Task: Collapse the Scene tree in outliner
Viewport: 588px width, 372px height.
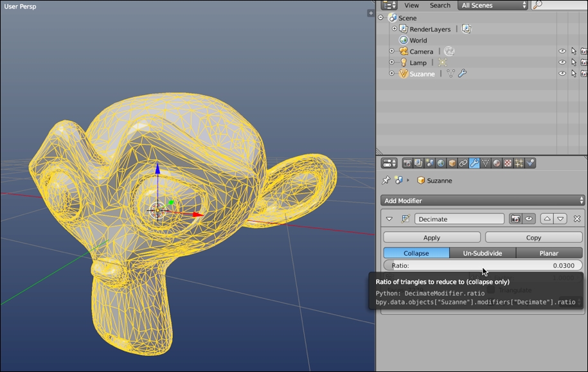Action: click(x=380, y=17)
